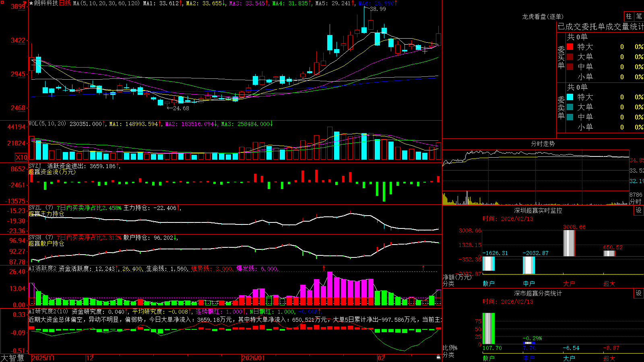This screenshot has height=362, width=644.
Task: Click teal 中单 sell-order swatch
Action: pyautogui.click(x=570, y=117)
